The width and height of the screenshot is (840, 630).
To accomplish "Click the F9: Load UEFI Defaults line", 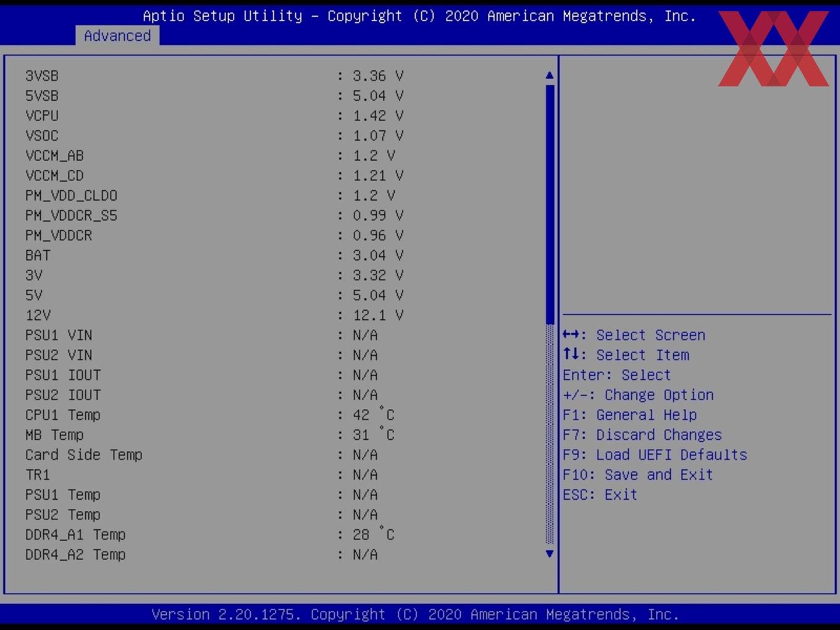I will click(655, 455).
